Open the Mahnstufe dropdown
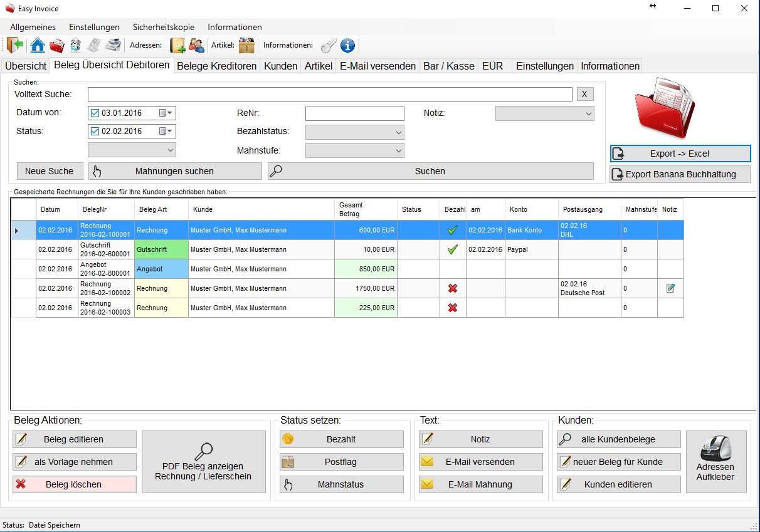760x532 pixels. click(355, 150)
